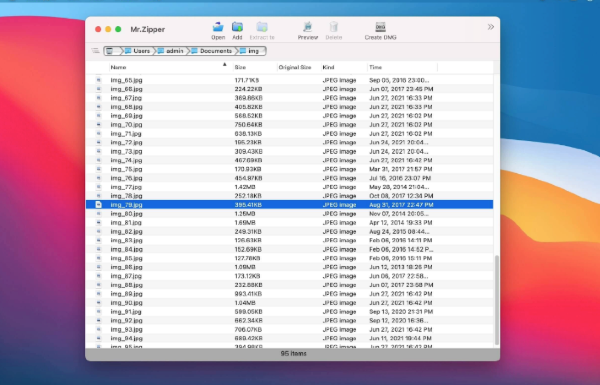
Task: Click the 95 items status bar text
Action: tap(293, 354)
